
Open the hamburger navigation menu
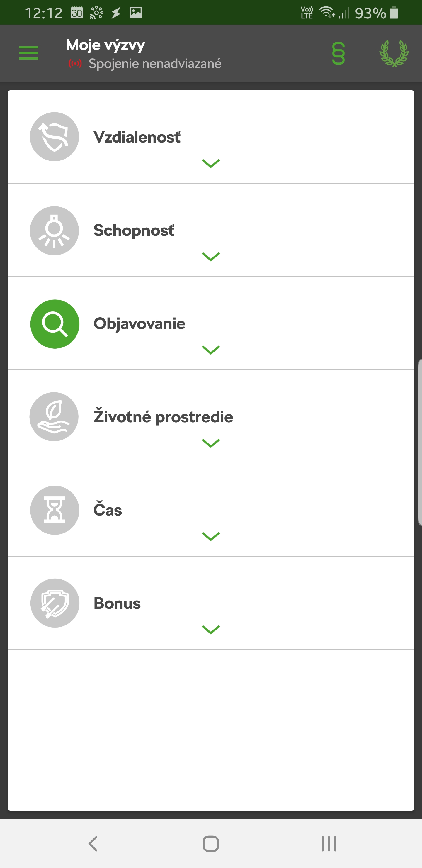tap(29, 53)
